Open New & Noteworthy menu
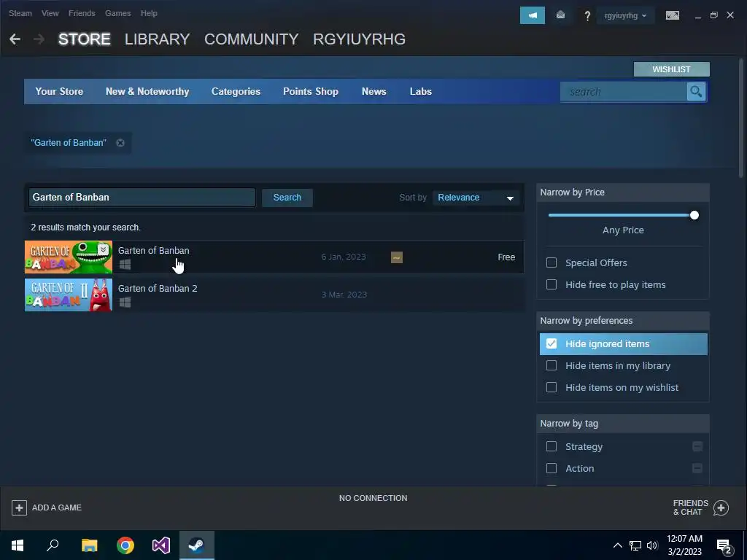 [x=147, y=91]
